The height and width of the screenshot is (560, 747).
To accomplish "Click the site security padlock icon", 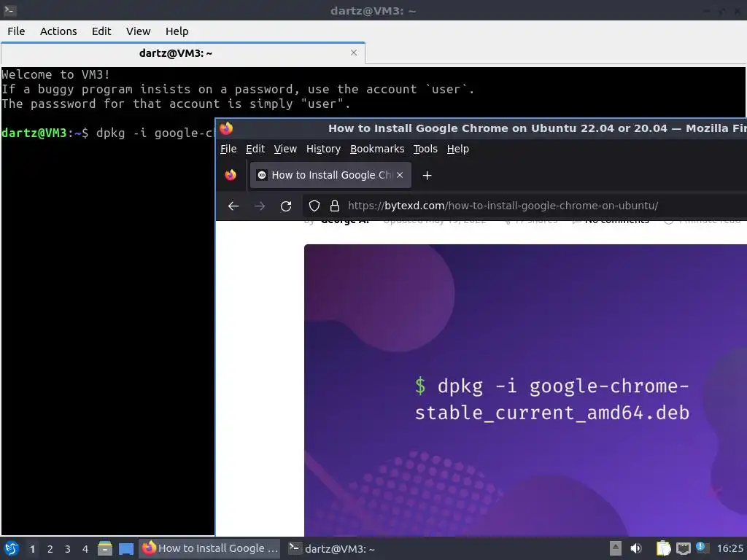I will (x=335, y=206).
